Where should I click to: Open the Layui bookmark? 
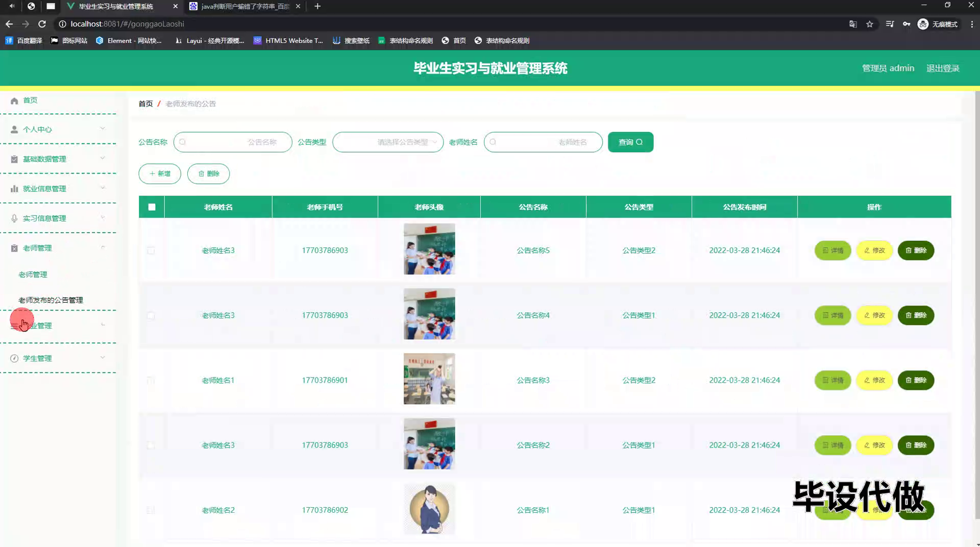tap(209, 41)
